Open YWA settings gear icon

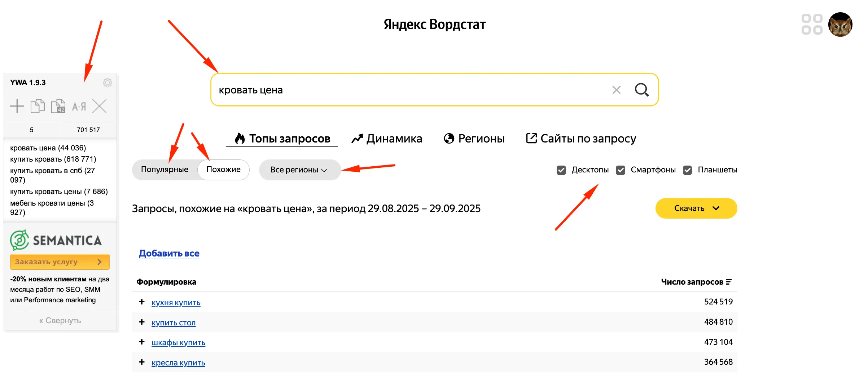107,83
